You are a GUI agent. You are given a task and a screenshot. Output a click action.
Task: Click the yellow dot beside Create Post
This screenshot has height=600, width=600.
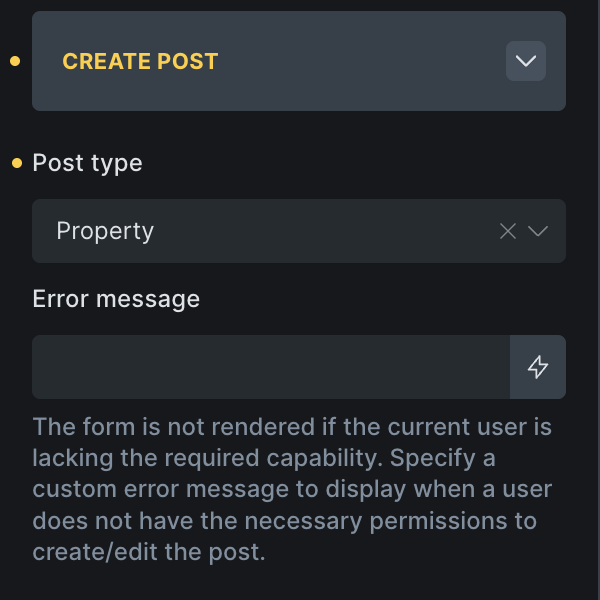pyautogui.click(x=15, y=62)
